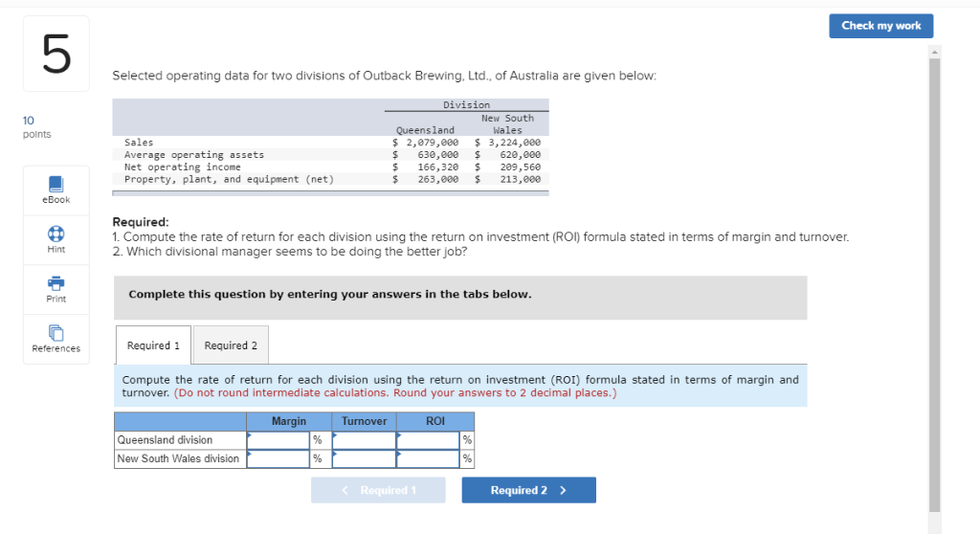
Task: Open the eBook icon in sidebar
Action: tap(56, 184)
